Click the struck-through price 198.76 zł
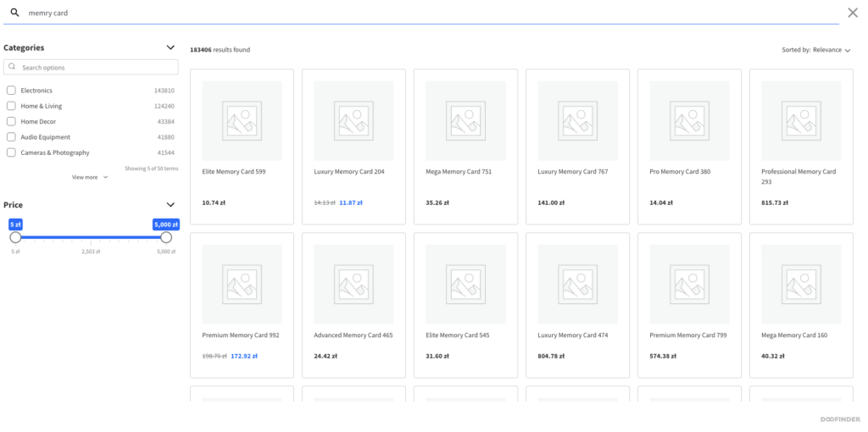This screenshot has width=868, height=432. [214, 357]
